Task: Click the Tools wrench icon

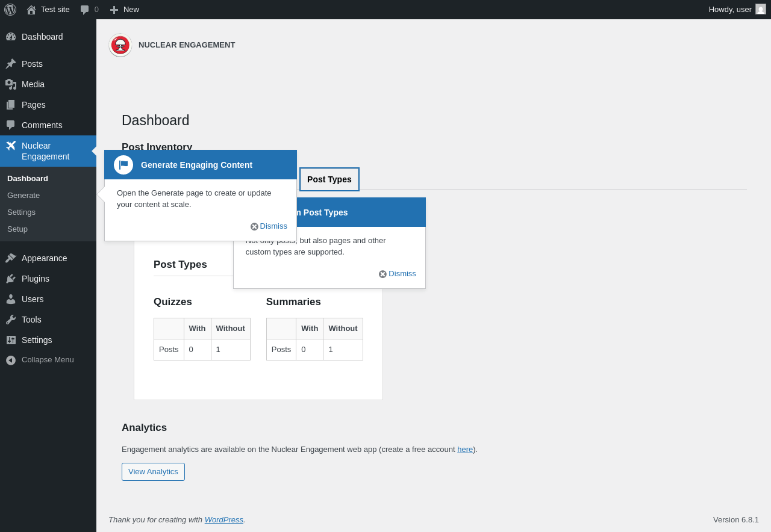Action: (11, 320)
